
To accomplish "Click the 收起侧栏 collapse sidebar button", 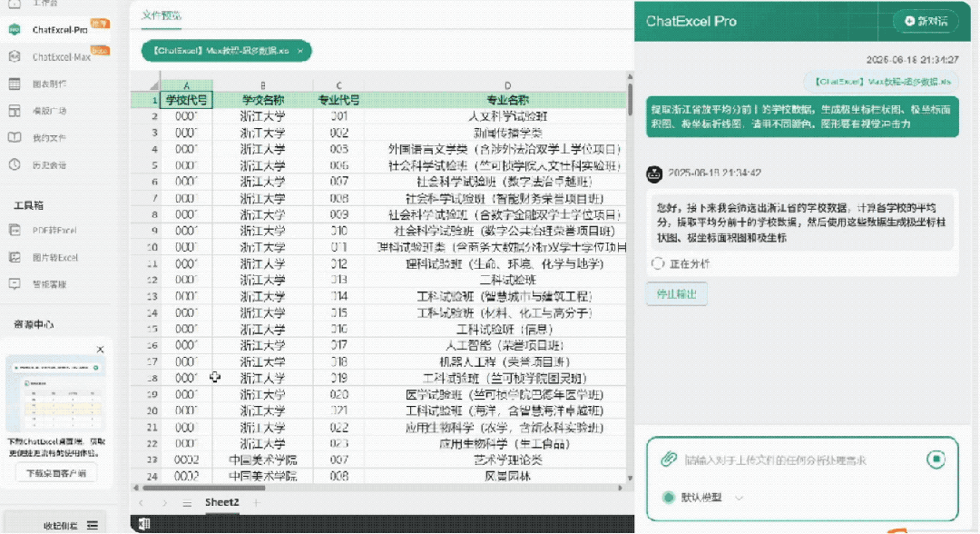I will pos(72,525).
